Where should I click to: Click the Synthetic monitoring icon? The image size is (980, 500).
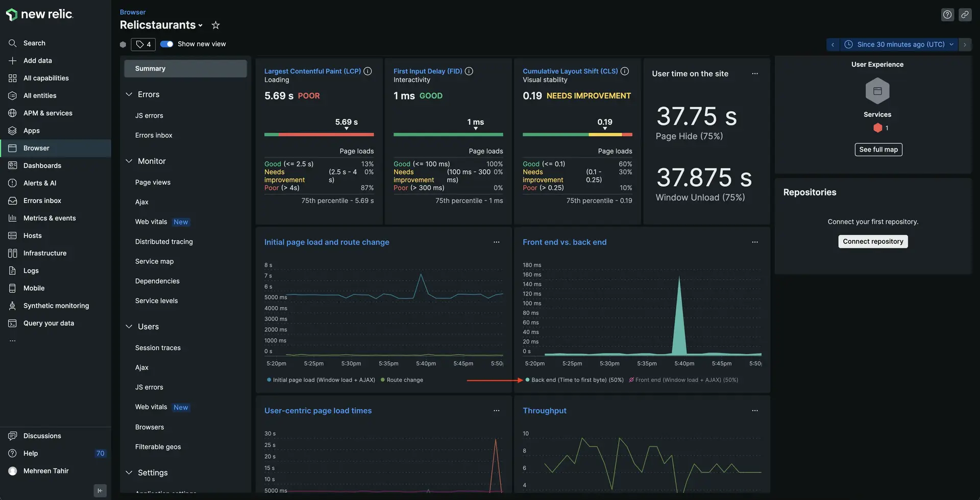(x=13, y=306)
